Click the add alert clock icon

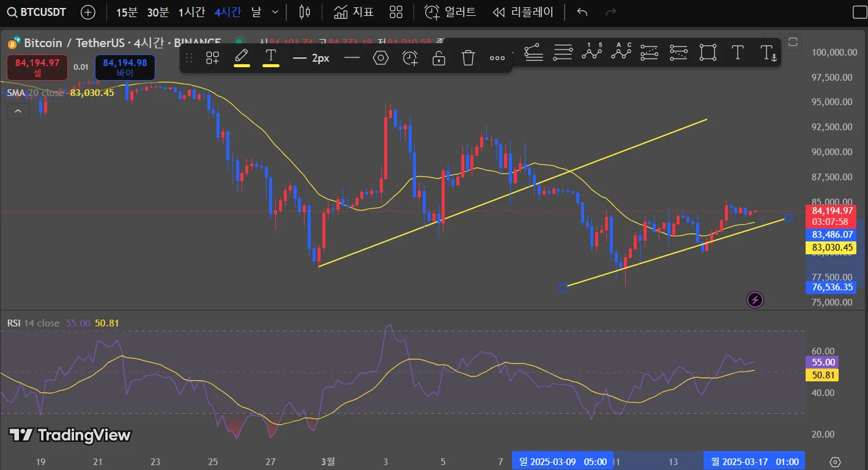click(410, 58)
